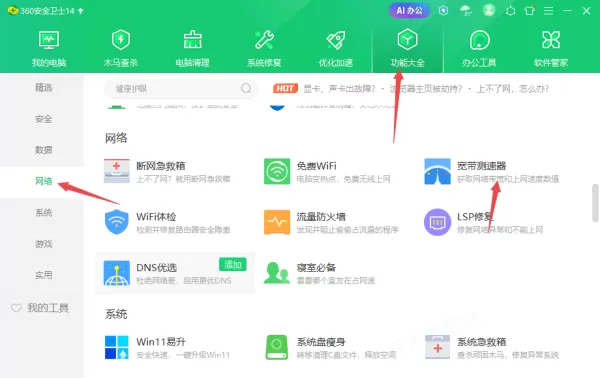
Task: Open 木马查杀 virus scan
Action: 121,49
